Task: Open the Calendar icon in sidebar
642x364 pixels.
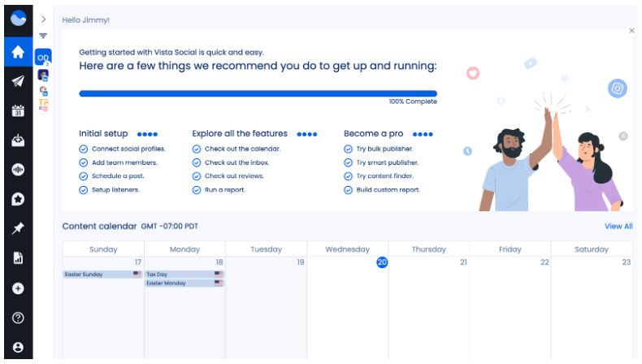Action: point(18,110)
